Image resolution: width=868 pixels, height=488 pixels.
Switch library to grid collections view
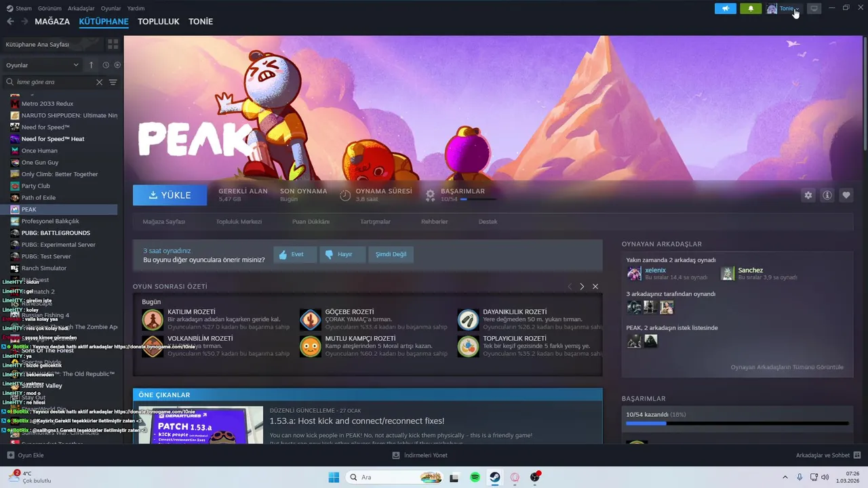[x=113, y=44]
